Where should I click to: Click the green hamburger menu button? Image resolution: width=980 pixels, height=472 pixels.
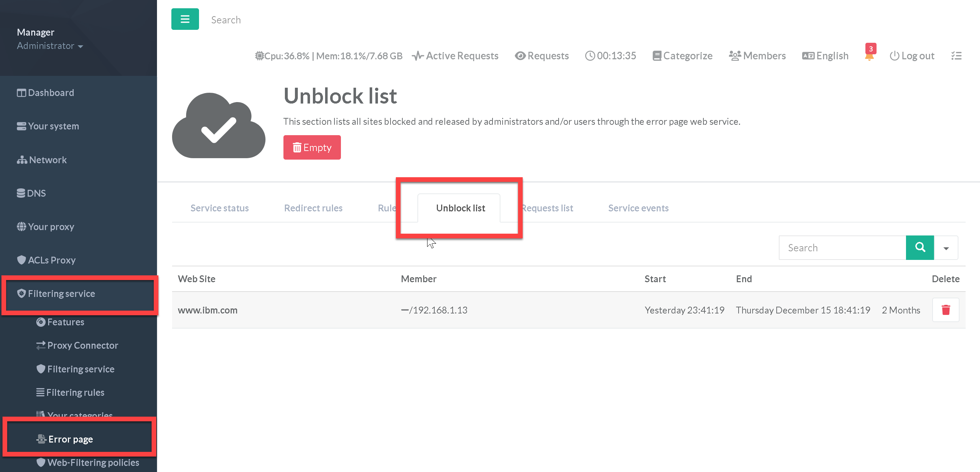[185, 19]
